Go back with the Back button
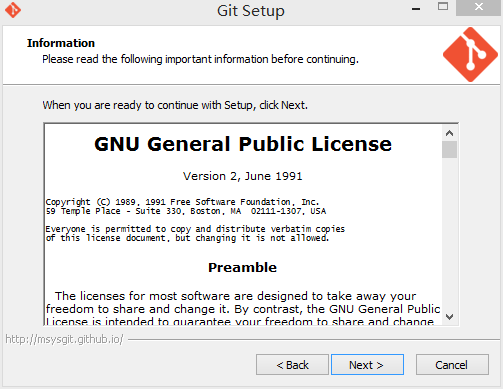503x389 pixels. pos(292,365)
